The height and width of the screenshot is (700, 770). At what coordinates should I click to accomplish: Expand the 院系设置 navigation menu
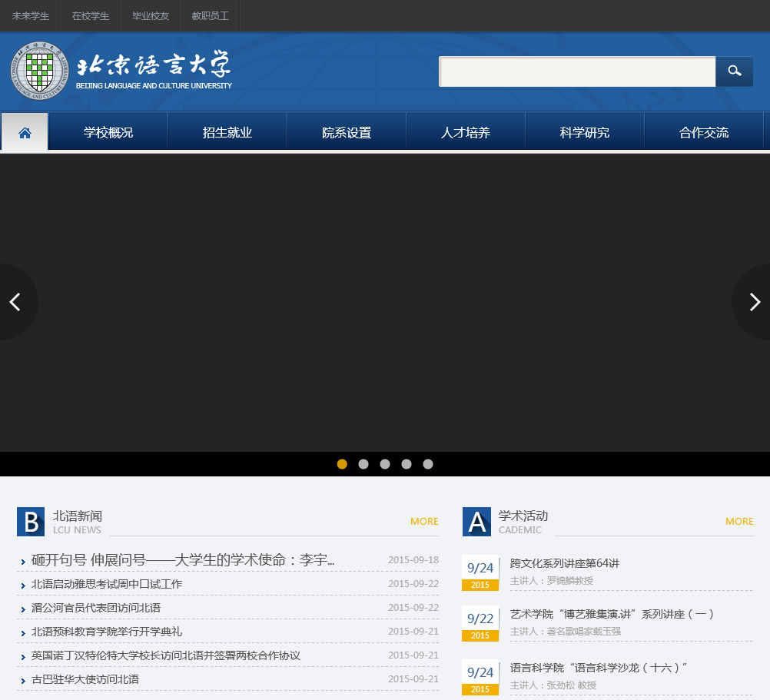pyautogui.click(x=347, y=132)
